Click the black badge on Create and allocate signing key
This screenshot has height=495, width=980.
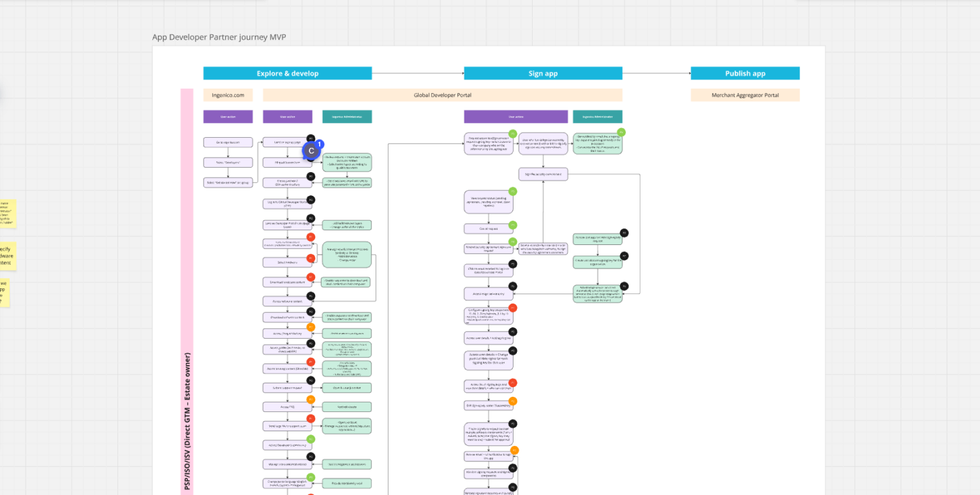[624, 256]
